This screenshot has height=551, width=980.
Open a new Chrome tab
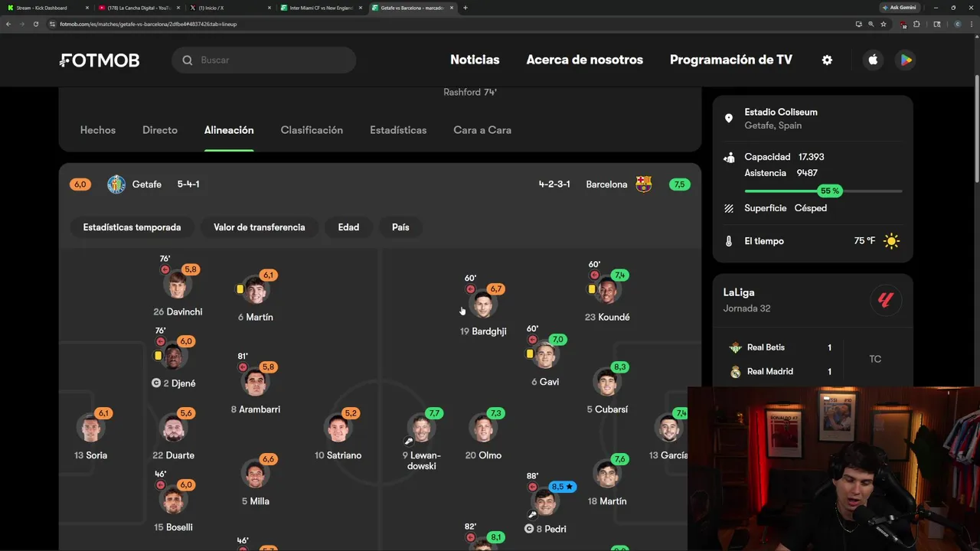click(465, 8)
